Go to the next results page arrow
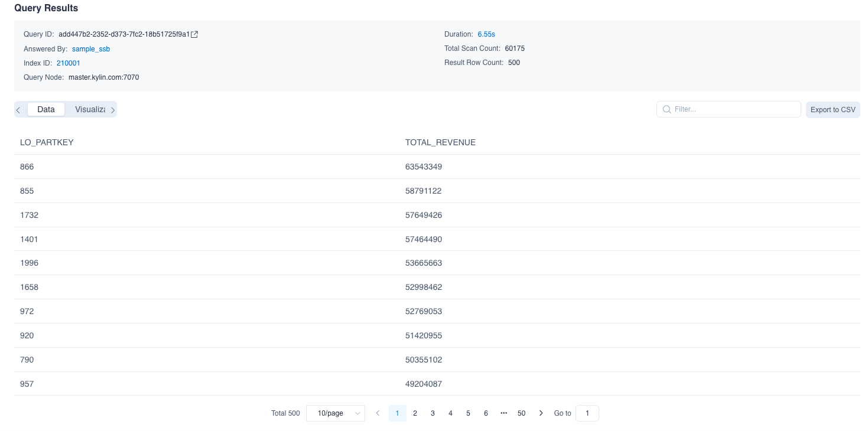 [x=541, y=413]
